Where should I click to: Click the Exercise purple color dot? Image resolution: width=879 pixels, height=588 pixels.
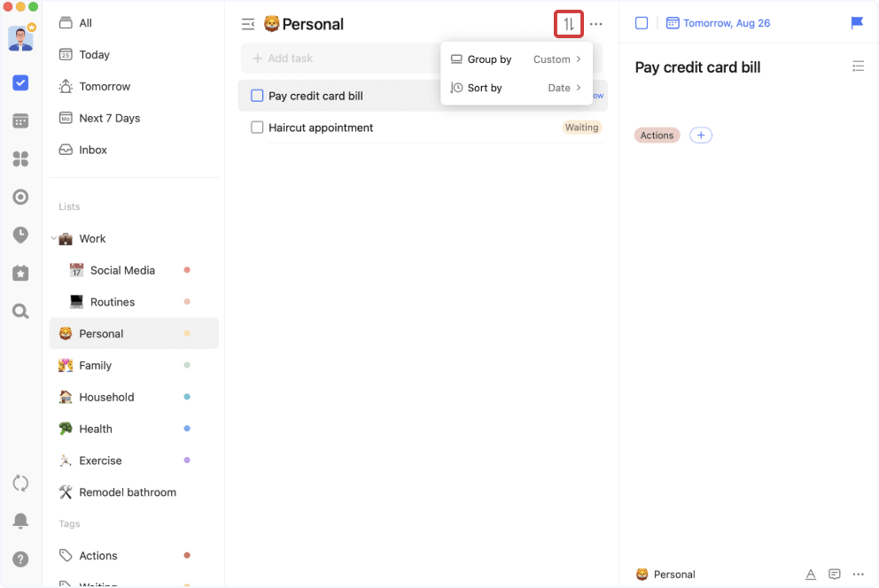pyautogui.click(x=187, y=460)
